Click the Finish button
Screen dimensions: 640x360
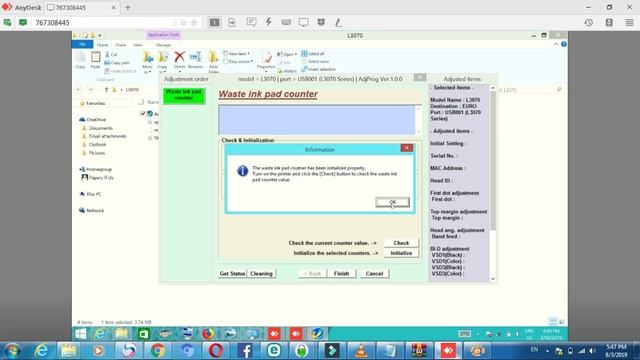341,273
